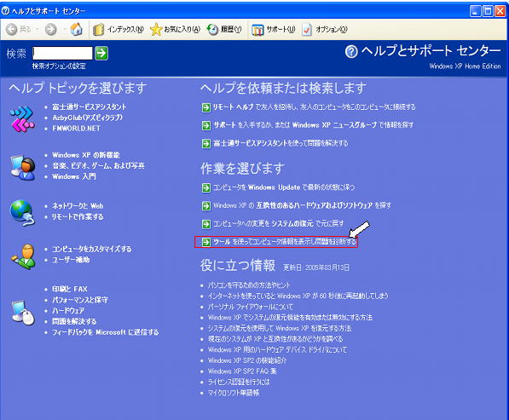Viewport: 509px width, 420px height.
Task: Open パーソナル ファイアウォールについて article
Action: click(251, 307)
